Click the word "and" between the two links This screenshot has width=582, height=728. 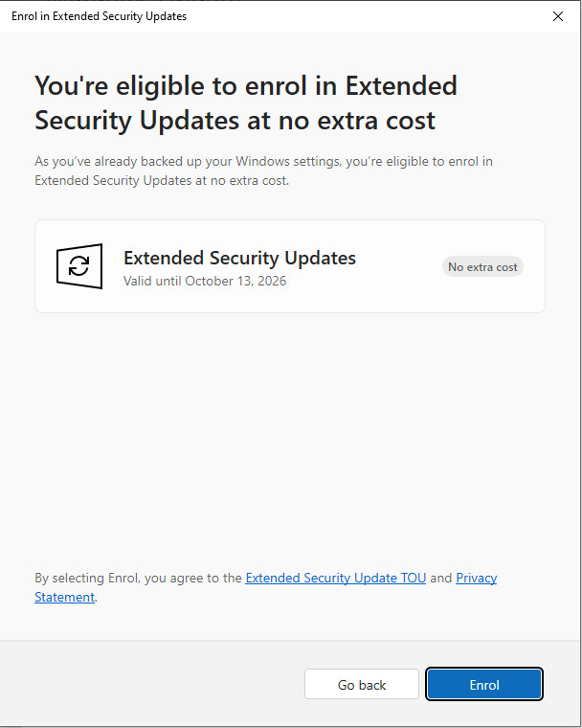[x=441, y=578]
